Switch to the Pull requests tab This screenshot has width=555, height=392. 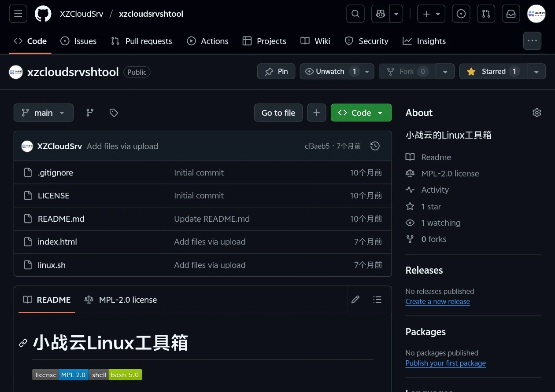141,41
